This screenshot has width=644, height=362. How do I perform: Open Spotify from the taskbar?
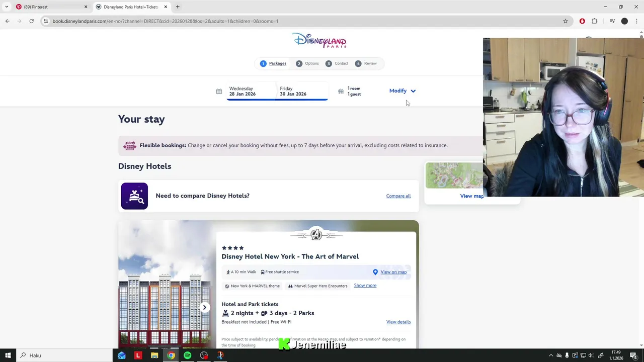click(x=187, y=355)
